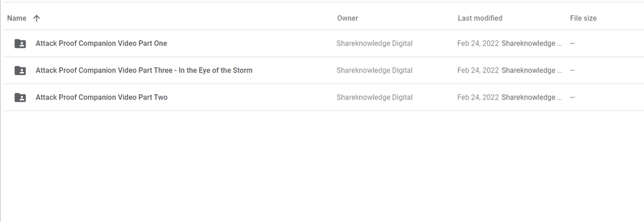The width and height of the screenshot is (644, 222).
Task: Click the file size dash for Part One
Action: (573, 43)
